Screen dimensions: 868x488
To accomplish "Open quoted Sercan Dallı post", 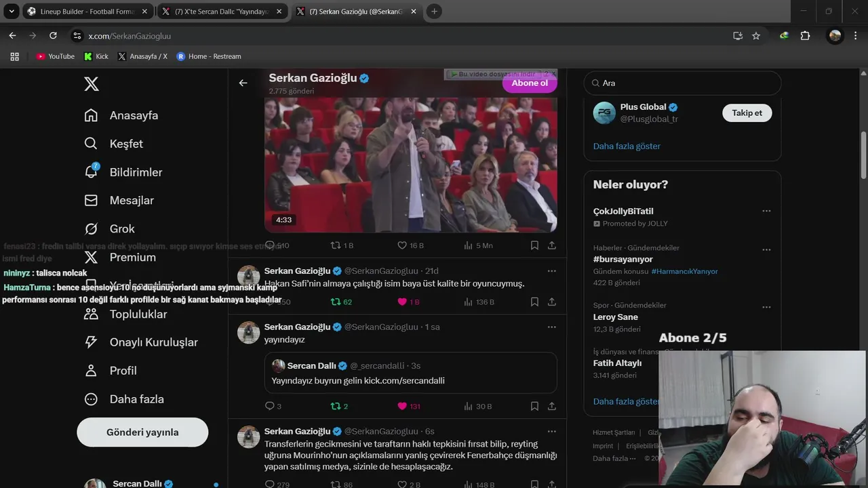I will pos(410,373).
